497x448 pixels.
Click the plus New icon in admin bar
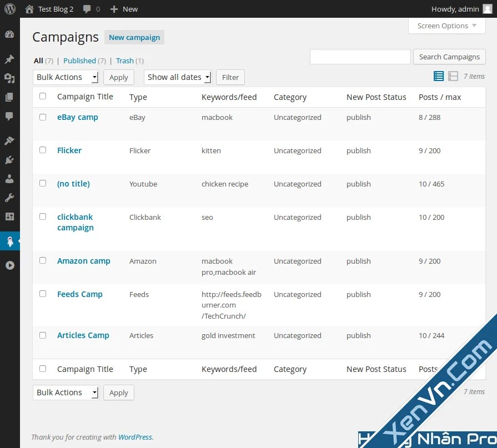point(114,9)
